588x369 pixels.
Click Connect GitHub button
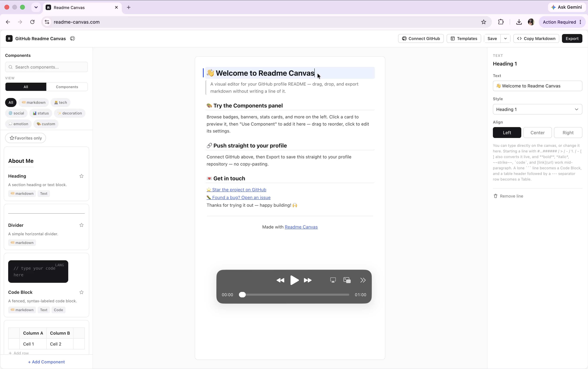421,39
